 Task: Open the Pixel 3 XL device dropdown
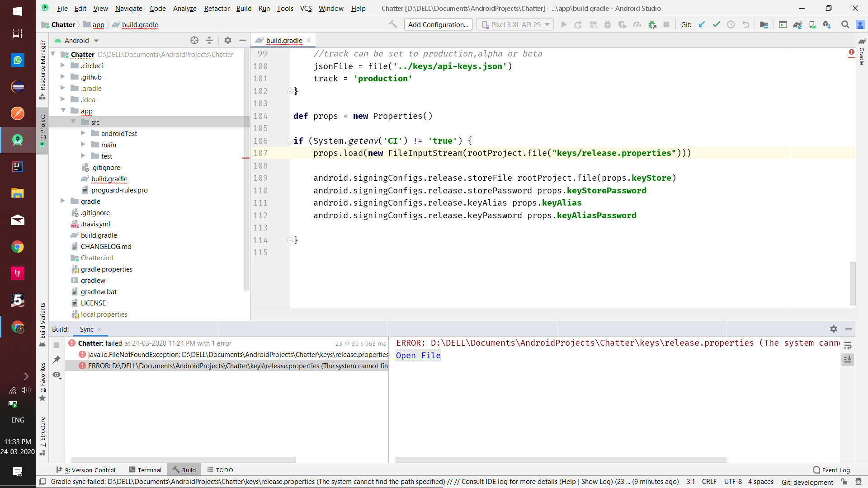pos(515,24)
